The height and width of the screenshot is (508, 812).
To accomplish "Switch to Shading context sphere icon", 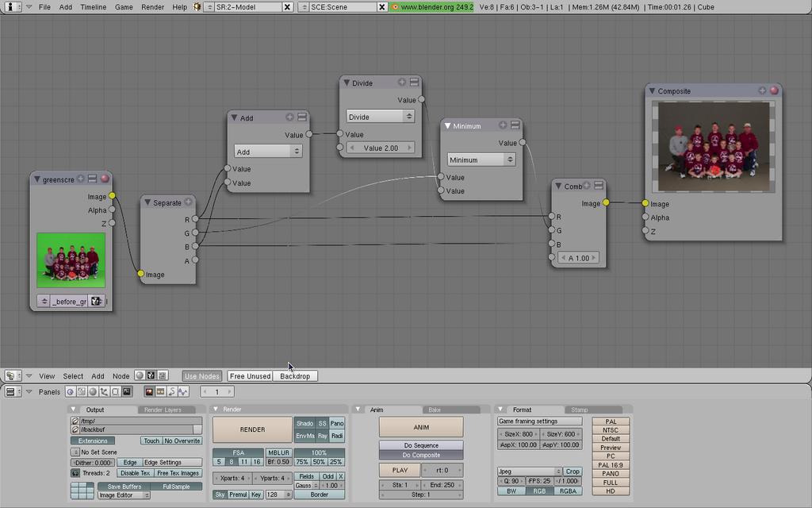I will click(x=93, y=392).
